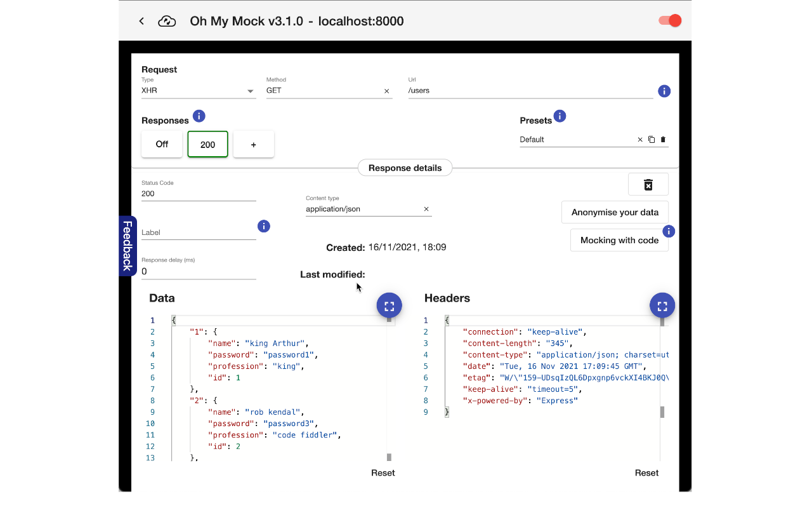Click the etag value in Headers editor
812x508 pixels.
click(x=583, y=378)
